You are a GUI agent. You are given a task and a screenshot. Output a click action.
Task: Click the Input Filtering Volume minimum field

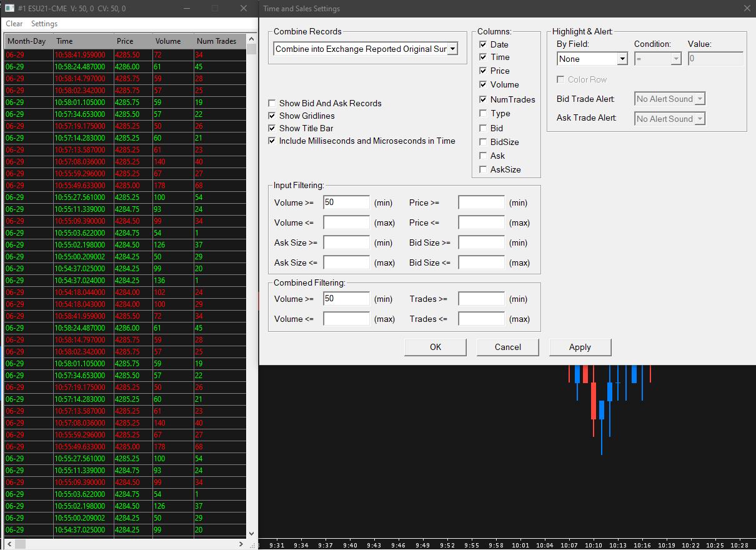point(346,202)
